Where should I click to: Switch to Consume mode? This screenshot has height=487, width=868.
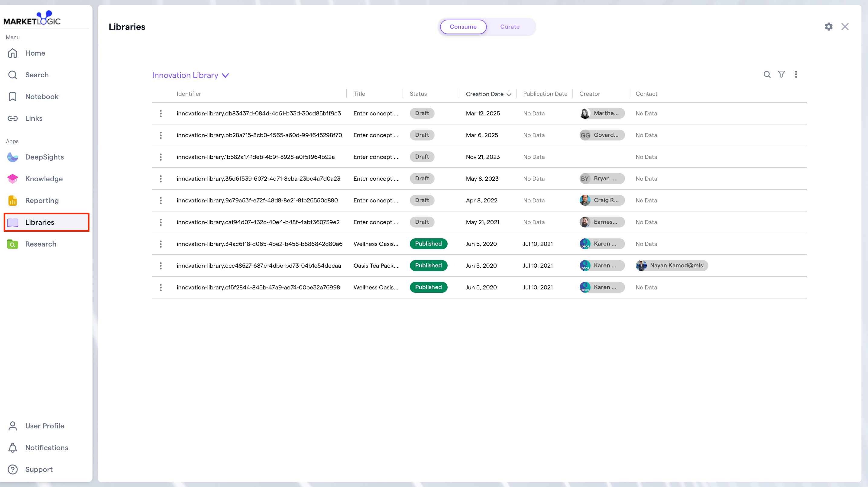pyautogui.click(x=463, y=27)
